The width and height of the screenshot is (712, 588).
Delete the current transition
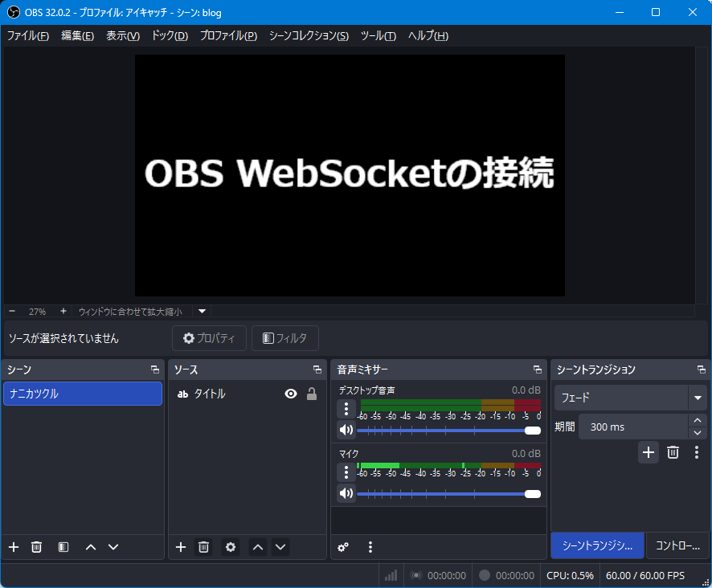point(673,452)
